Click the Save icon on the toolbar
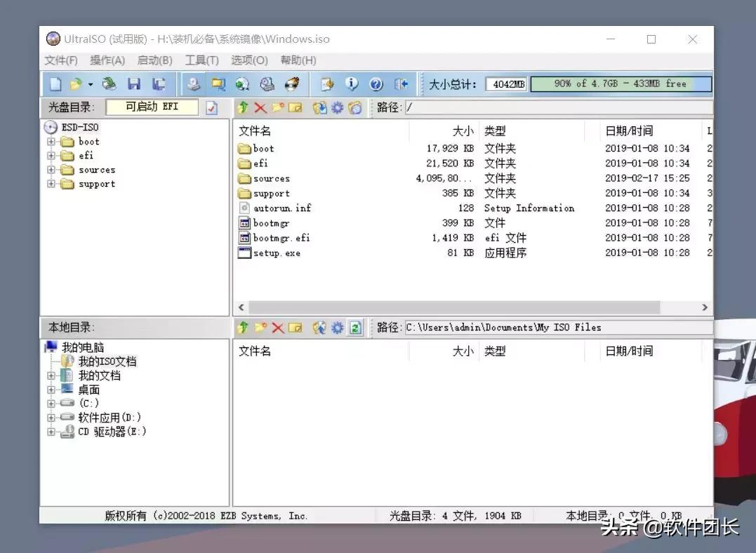 tap(134, 83)
